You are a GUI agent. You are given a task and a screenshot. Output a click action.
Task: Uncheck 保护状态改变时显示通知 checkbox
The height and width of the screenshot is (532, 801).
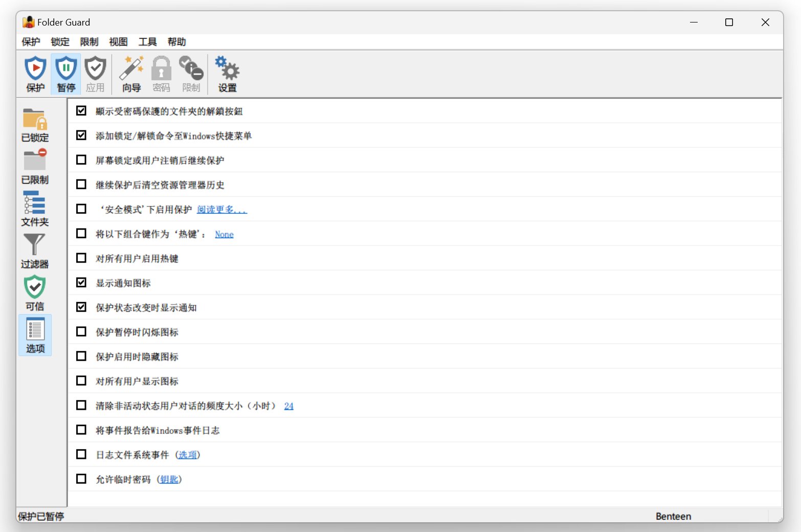81,307
